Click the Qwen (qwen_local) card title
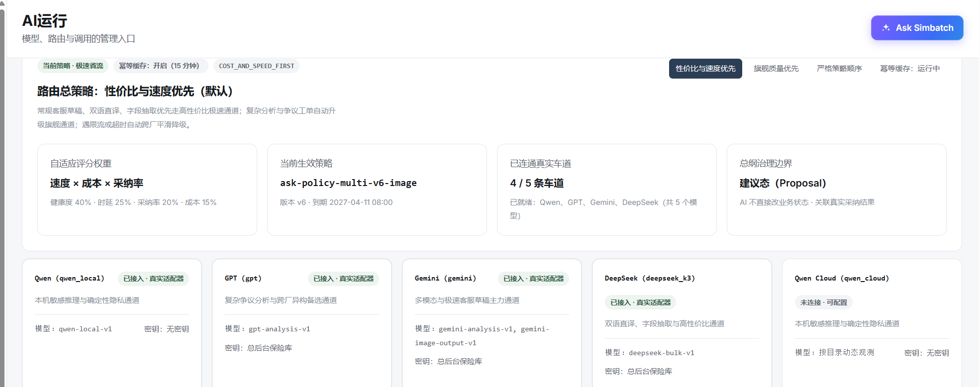Screen dimensions: 980x387 tap(70, 279)
